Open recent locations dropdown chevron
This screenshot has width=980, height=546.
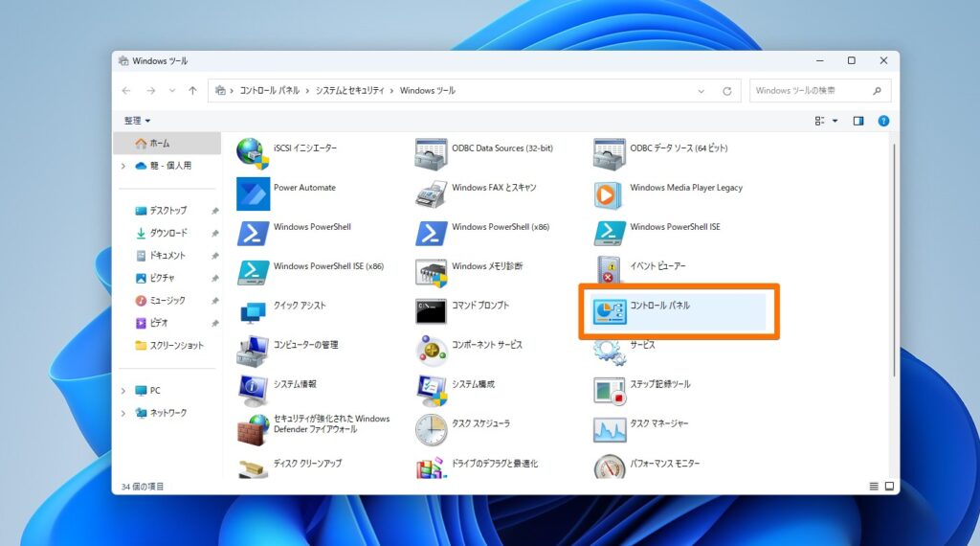point(172,91)
